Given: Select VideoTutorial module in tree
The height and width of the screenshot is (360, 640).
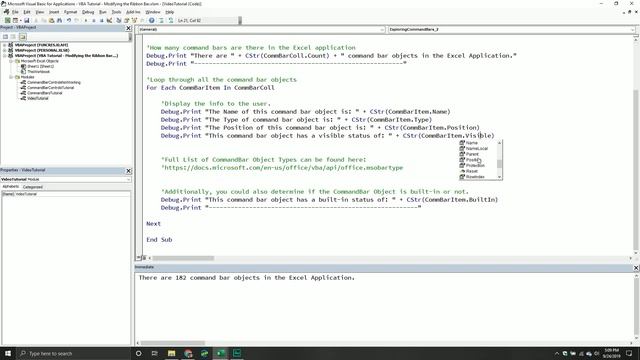Looking at the screenshot, I should [37, 98].
